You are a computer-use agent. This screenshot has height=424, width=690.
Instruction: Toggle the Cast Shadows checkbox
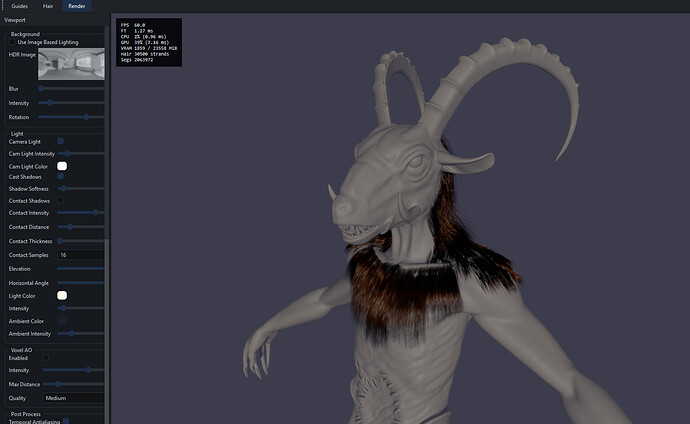pos(61,176)
